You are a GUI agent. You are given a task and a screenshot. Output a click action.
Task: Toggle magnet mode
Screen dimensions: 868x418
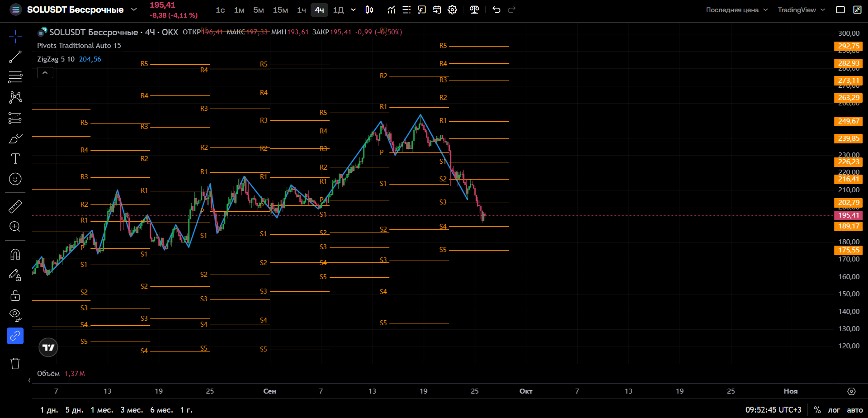click(15, 254)
